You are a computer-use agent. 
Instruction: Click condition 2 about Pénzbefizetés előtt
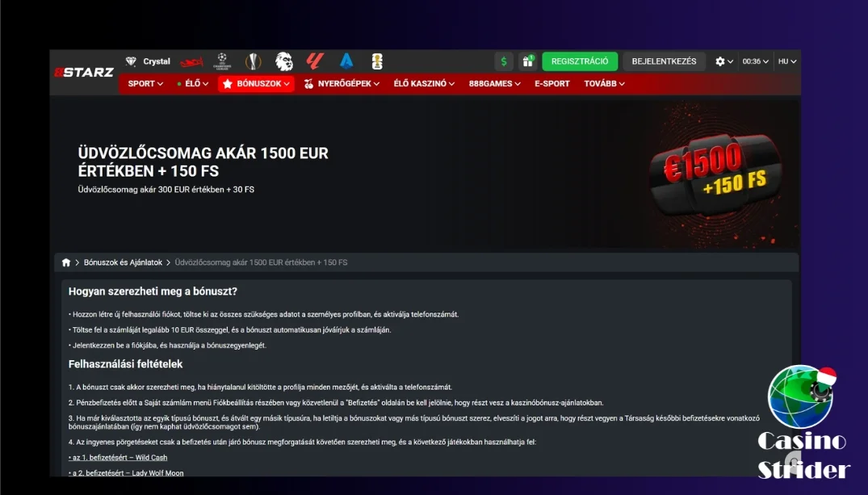(336, 403)
